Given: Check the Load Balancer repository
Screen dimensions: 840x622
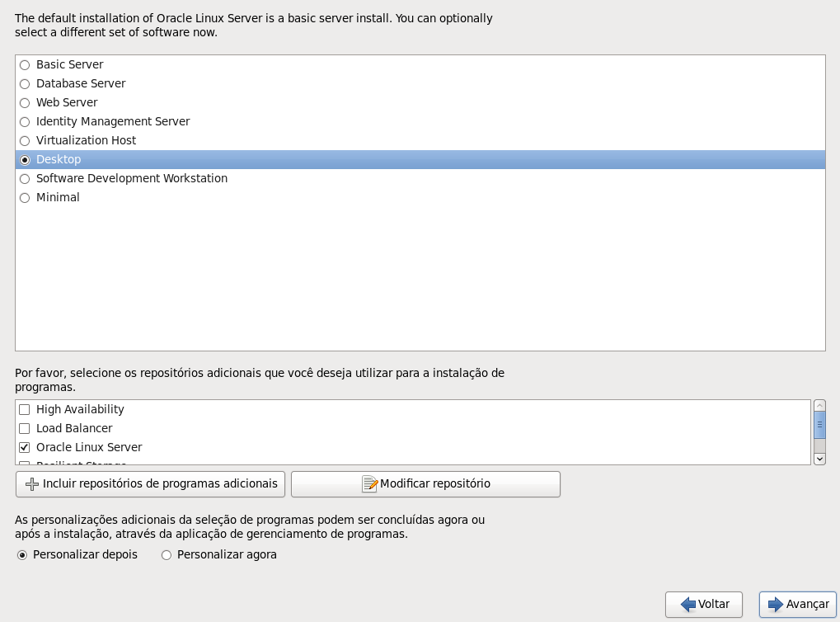Looking at the screenshot, I should tap(24, 429).
